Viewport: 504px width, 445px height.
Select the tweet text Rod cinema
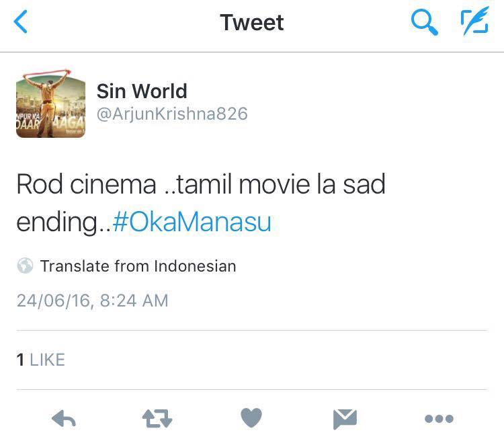click(x=86, y=184)
